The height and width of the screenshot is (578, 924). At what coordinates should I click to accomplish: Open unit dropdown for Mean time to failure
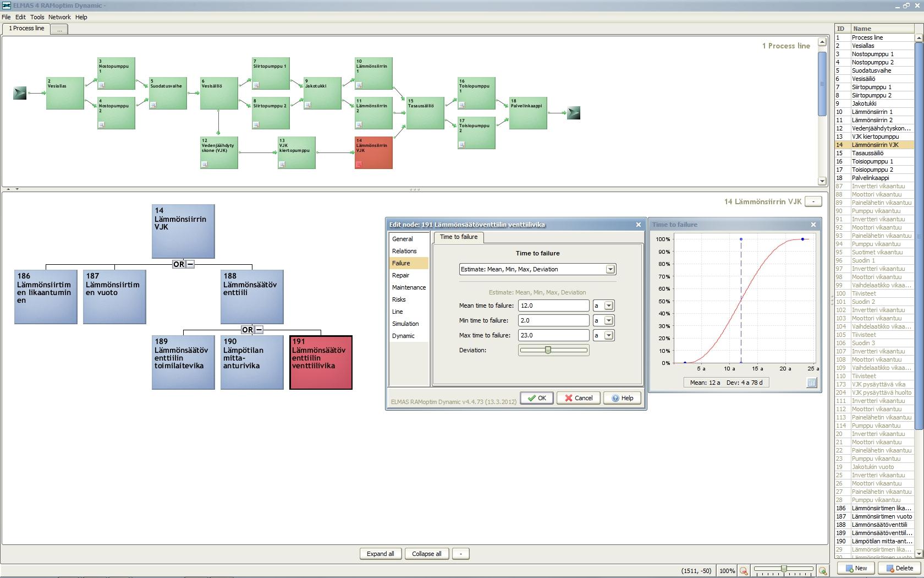pos(609,306)
